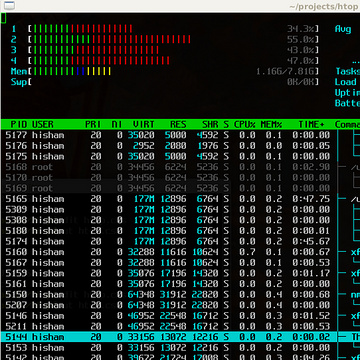Click the 0.7 CPU% cell
The width and height of the screenshot is (360, 360).
(x=247, y=252)
